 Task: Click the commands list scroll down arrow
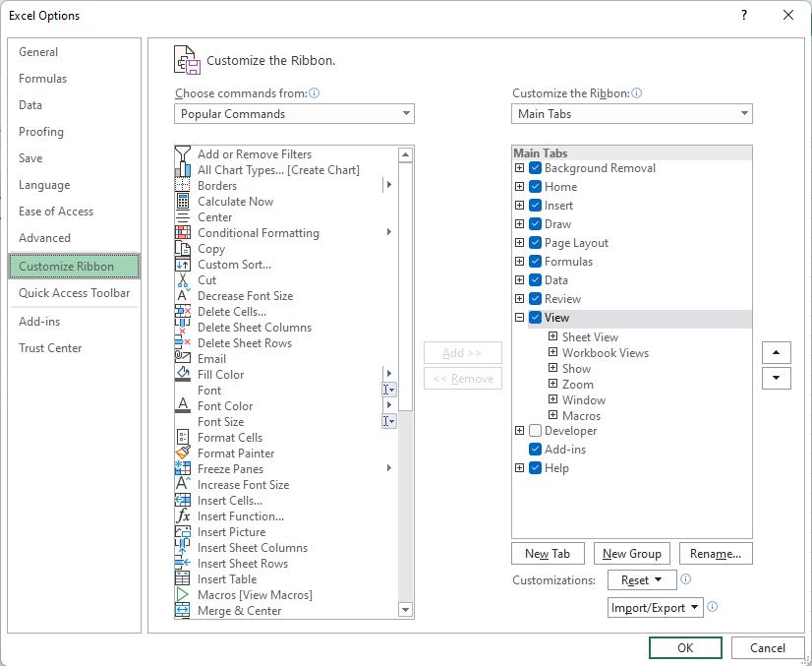click(405, 610)
